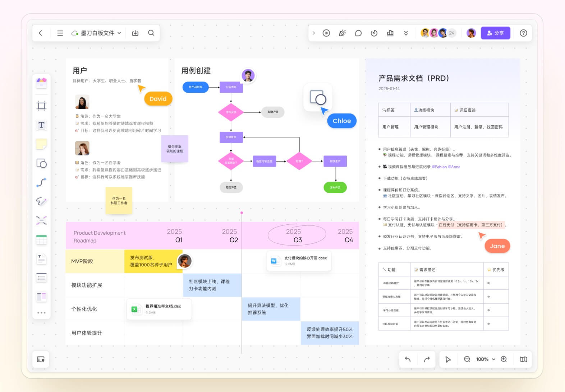
Task: Start presentation with the play icon
Action: [326, 33]
